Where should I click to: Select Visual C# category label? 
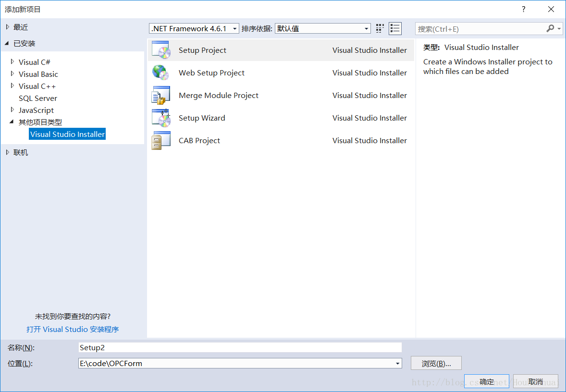click(x=35, y=62)
